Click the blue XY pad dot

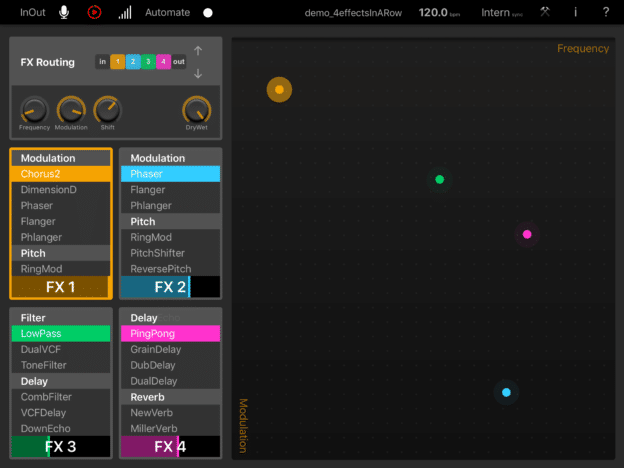tap(506, 392)
